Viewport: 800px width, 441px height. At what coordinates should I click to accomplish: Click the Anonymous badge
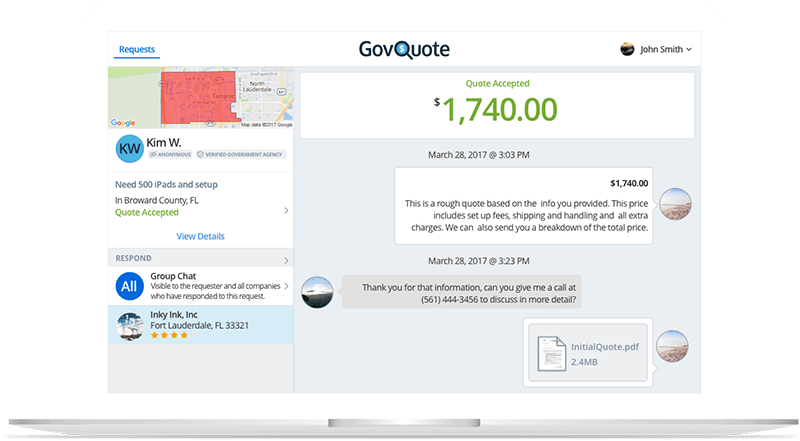tap(170, 154)
